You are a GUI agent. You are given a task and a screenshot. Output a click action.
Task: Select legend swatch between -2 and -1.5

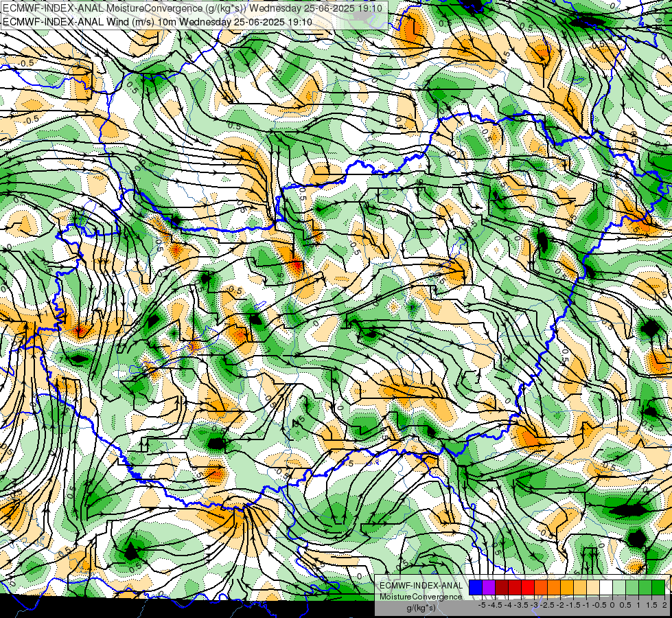567,588
